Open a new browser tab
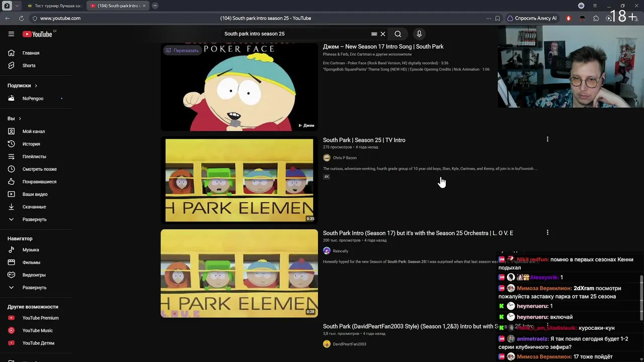Viewport: 644px width, 362px height. point(155,6)
